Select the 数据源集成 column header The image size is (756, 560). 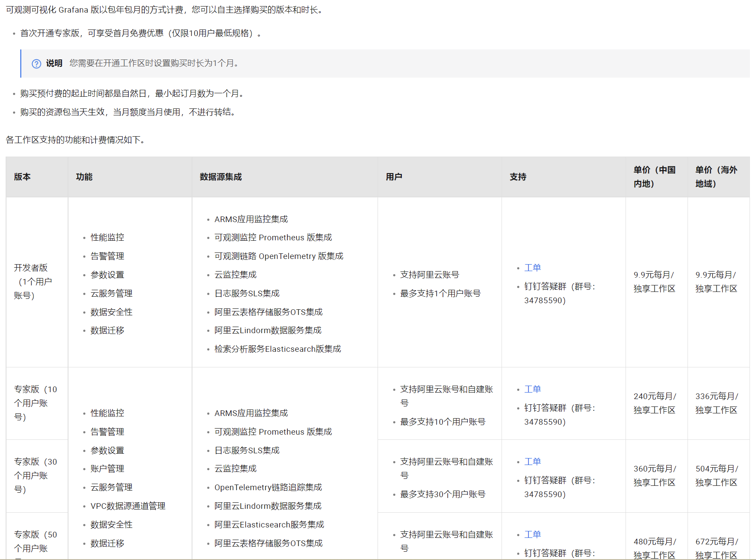(x=285, y=177)
